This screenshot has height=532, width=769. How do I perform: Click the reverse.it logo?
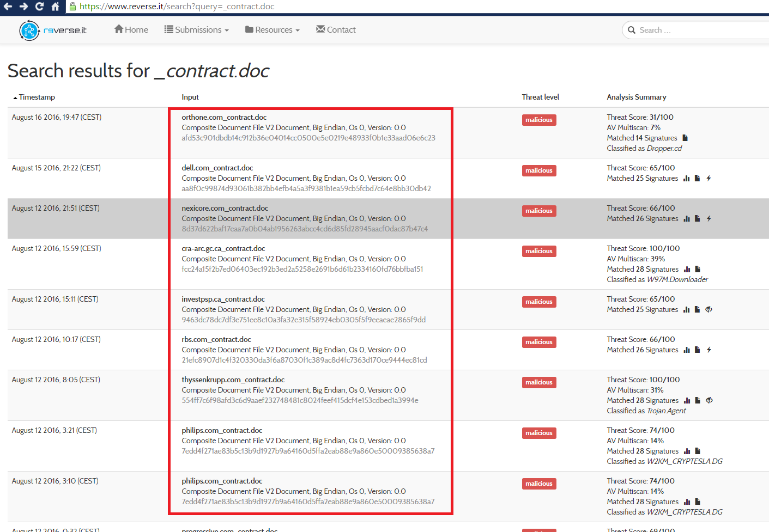coord(53,30)
